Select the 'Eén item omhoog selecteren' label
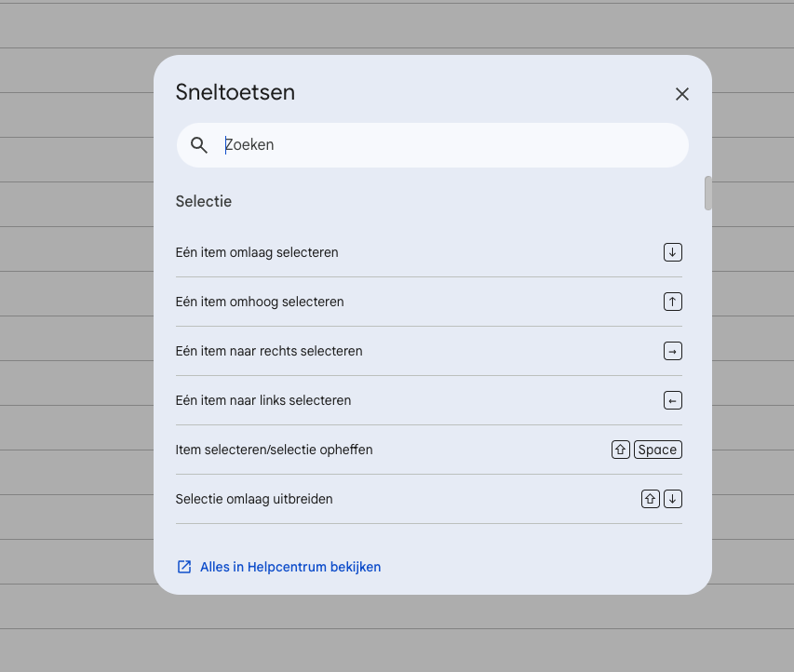Viewport: 794px width, 672px height. pyautogui.click(x=260, y=302)
